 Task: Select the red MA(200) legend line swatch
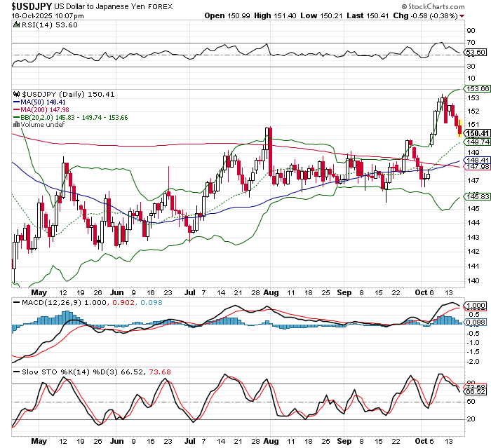click(18, 109)
